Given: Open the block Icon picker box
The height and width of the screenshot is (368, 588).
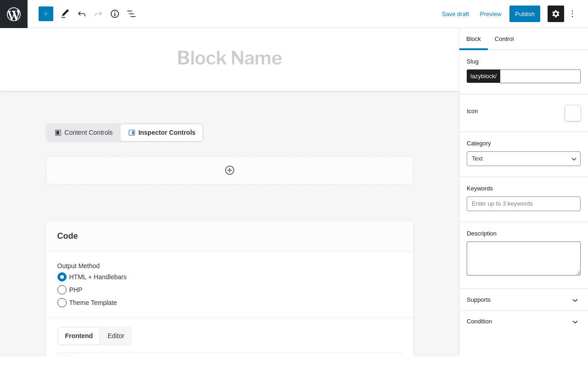Looking at the screenshot, I should [x=573, y=113].
